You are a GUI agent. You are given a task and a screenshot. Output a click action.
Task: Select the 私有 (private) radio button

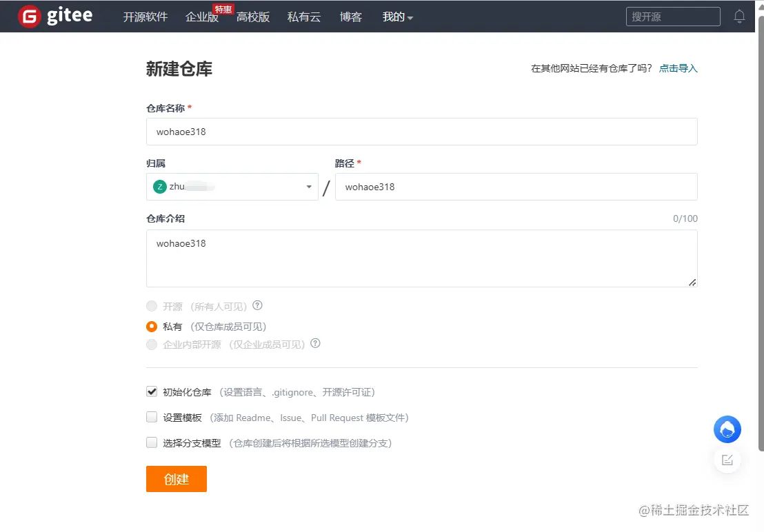(152, 327)
